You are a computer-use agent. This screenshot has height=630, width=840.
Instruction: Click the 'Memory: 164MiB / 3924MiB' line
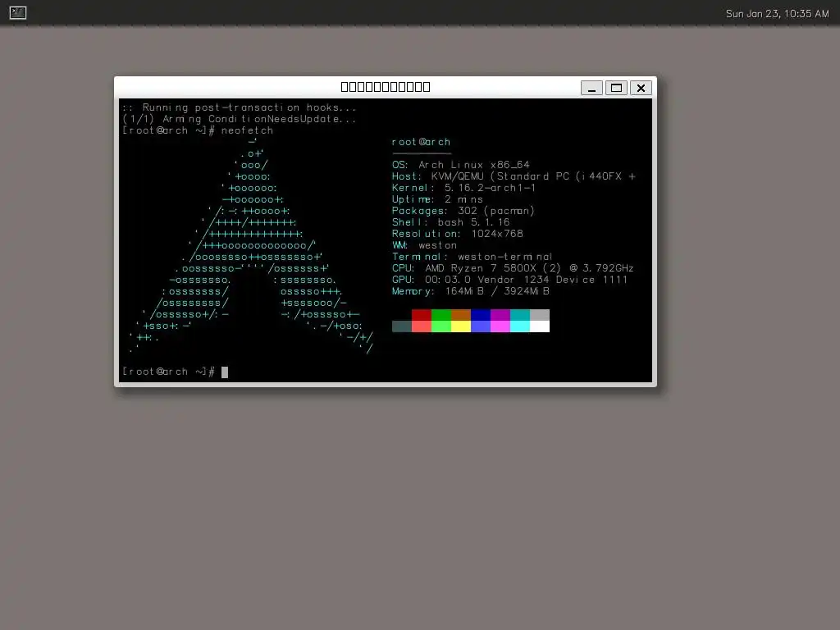click(x=471, y=291)
